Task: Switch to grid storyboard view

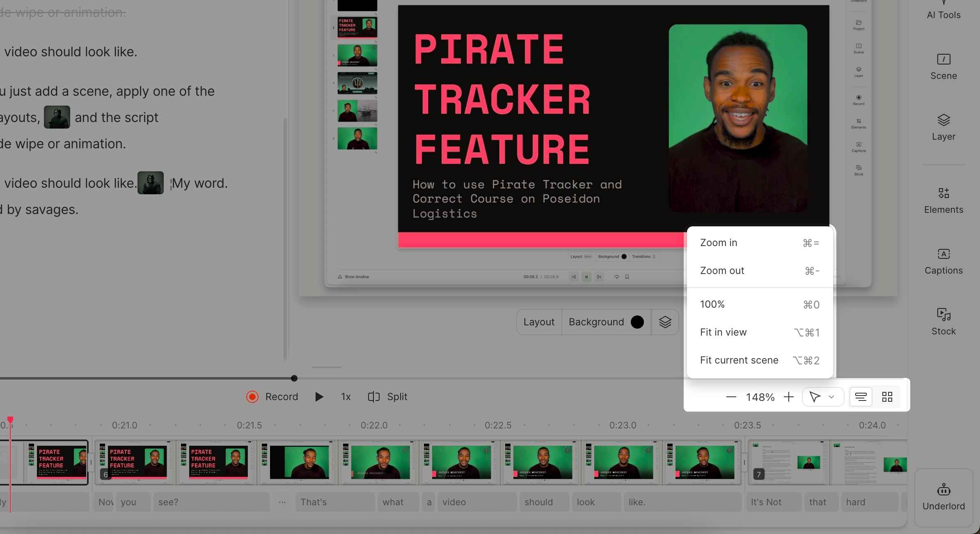Action: (x=887, y=397)
